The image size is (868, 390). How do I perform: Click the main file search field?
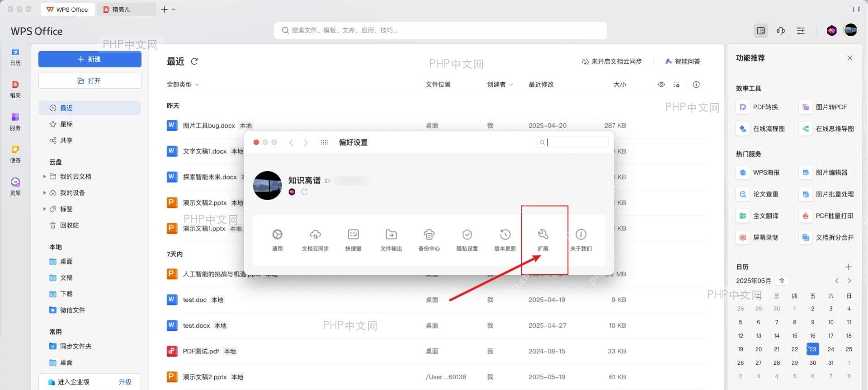pos(440,31)
